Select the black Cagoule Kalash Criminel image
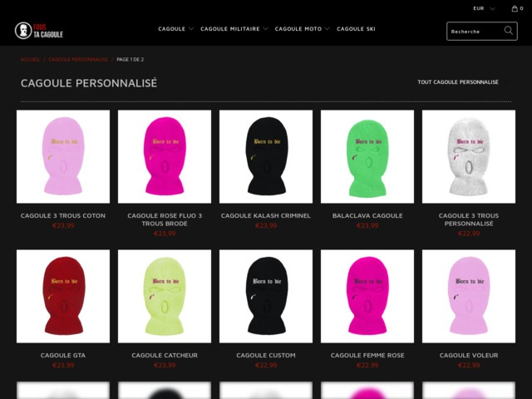 [x=266, y=156]
